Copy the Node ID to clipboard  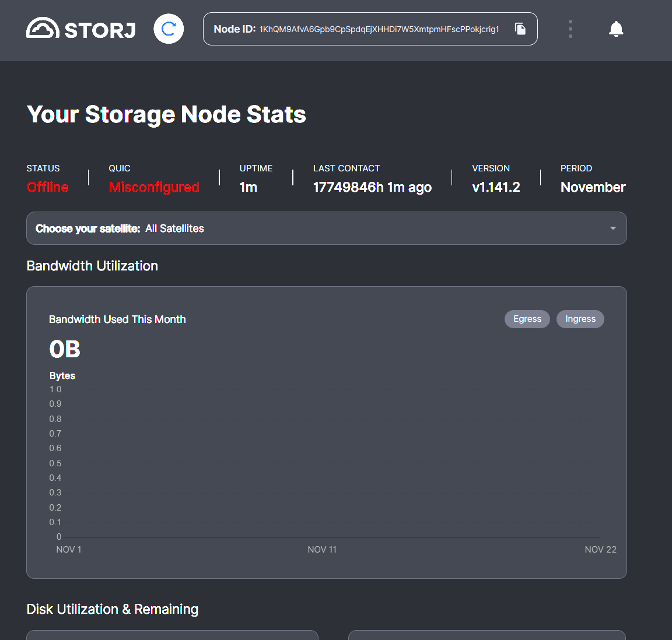point(520,29)
